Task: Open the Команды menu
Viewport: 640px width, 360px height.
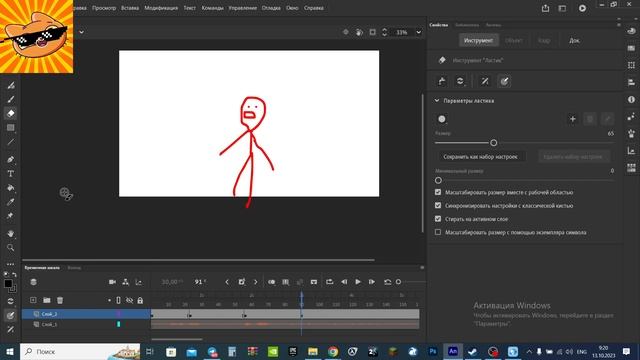Action: 212,8
